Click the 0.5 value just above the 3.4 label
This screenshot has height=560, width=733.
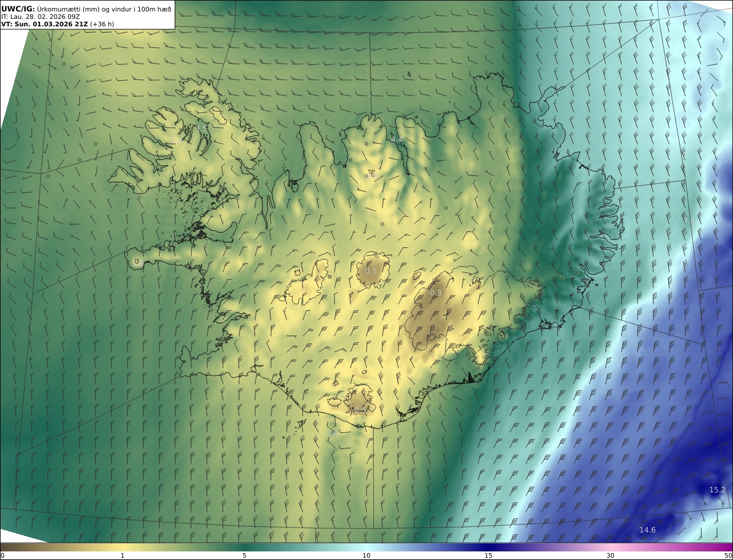click(358, 411)
